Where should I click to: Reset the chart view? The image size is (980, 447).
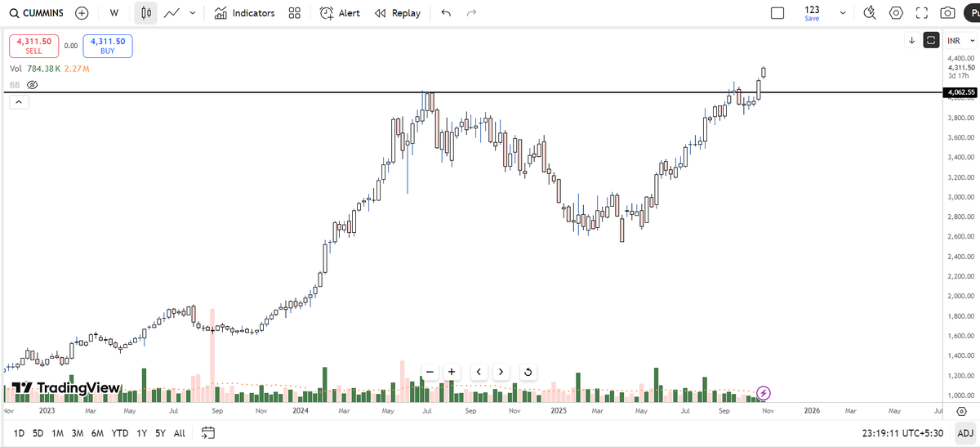coord(528,373)
